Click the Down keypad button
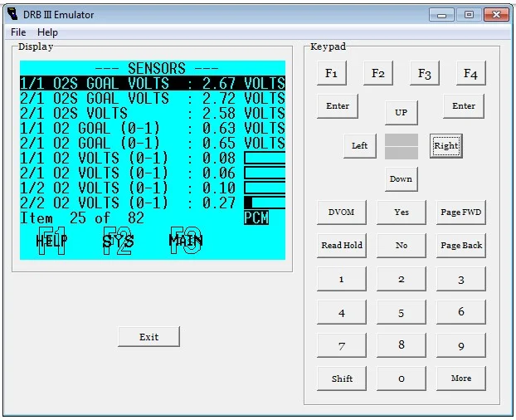 [x=402, y=179]
